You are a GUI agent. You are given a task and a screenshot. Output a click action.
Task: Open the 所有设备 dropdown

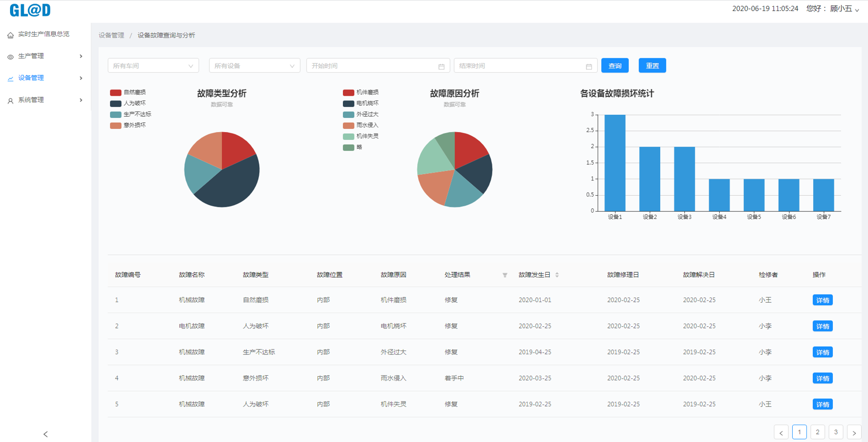[254, 66]
